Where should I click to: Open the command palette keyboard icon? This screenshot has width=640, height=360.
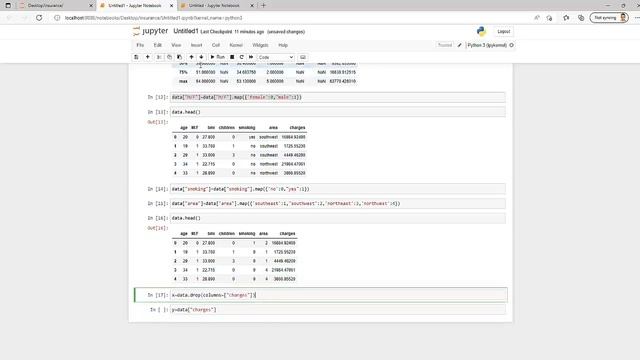302,57
